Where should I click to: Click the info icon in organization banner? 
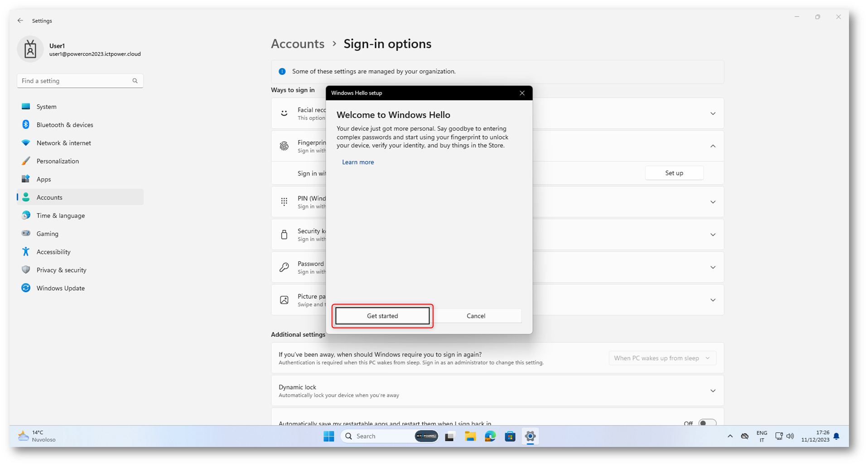(x=282, y=72)
